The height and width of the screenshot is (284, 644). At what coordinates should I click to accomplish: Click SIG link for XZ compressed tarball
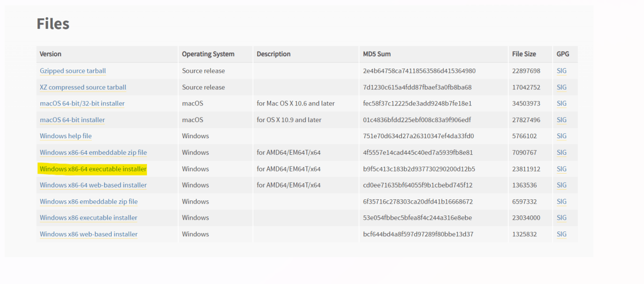[x=561, y=87]
